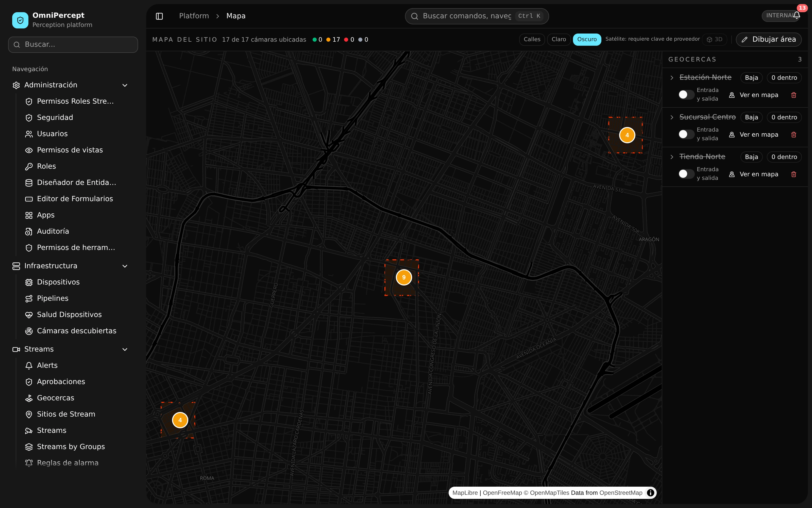Expand the Estación Norte geofence row
The height and width of the screenshot is (508, 812).
(672, 78)
